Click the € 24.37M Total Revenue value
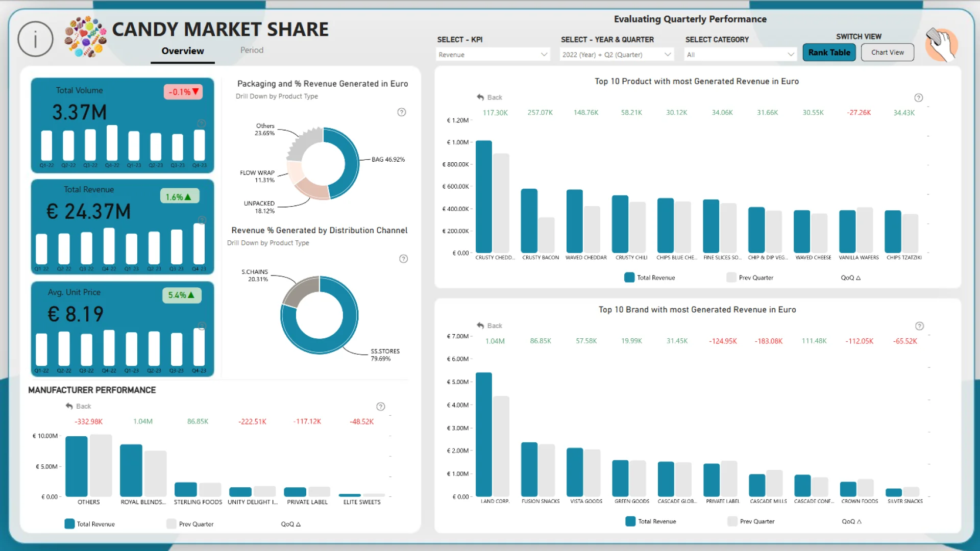The height and width of the screenshot is (551, 980). point(89,211)
